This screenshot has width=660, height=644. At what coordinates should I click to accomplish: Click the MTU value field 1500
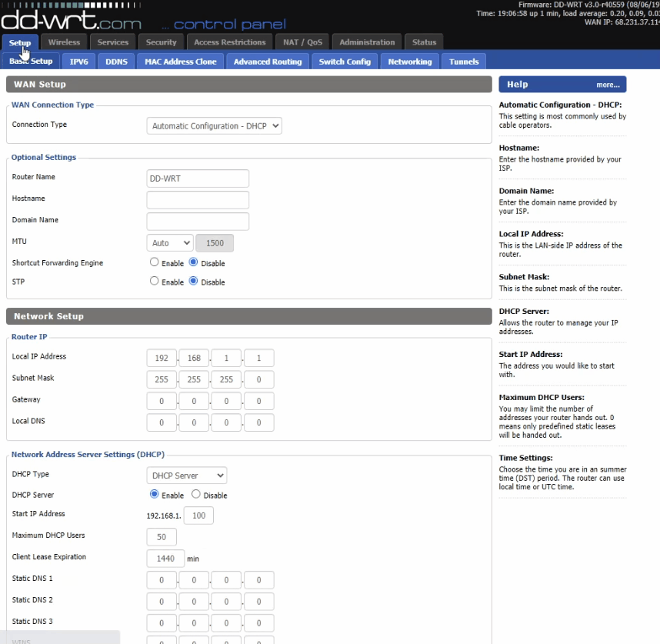coord(215,243)
